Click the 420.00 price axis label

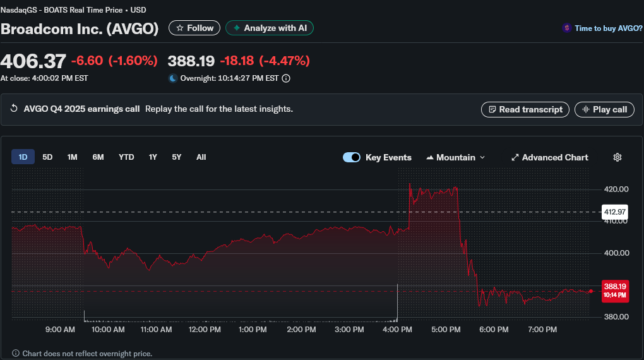(x=616, y=189)
